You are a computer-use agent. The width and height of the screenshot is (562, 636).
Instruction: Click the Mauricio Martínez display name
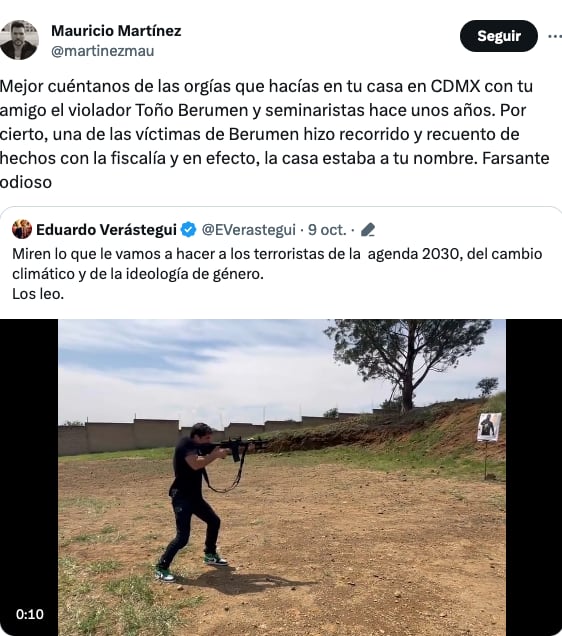pos(116,31)
